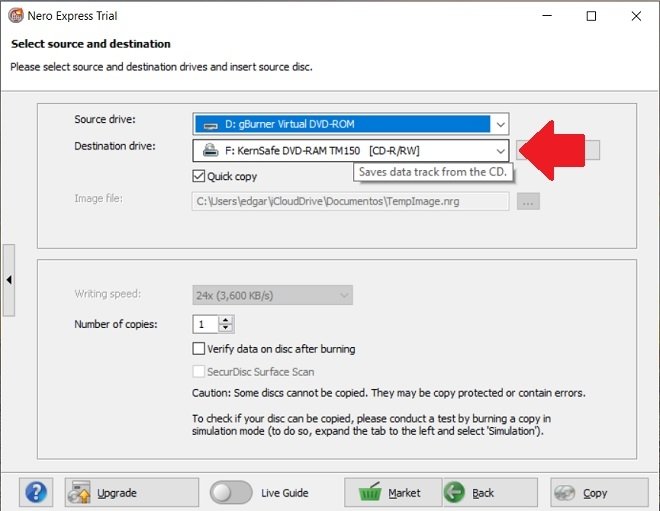This screenshot has height=511, width=660.
Task: Open the Writing speed dropdown
Action: pyautogui.click(x=272, y=295)
